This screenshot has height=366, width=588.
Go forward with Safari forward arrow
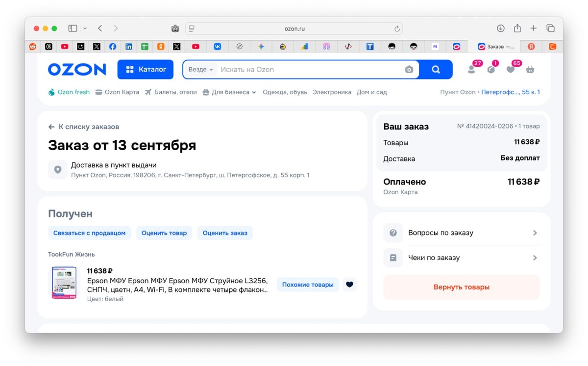point(116,28)
